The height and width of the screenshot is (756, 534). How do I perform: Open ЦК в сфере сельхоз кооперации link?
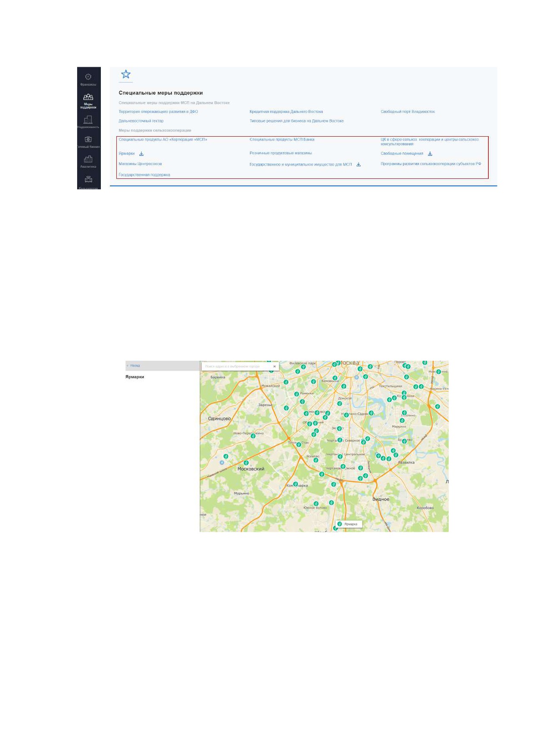pyautogui.click(x=430, y=142)
